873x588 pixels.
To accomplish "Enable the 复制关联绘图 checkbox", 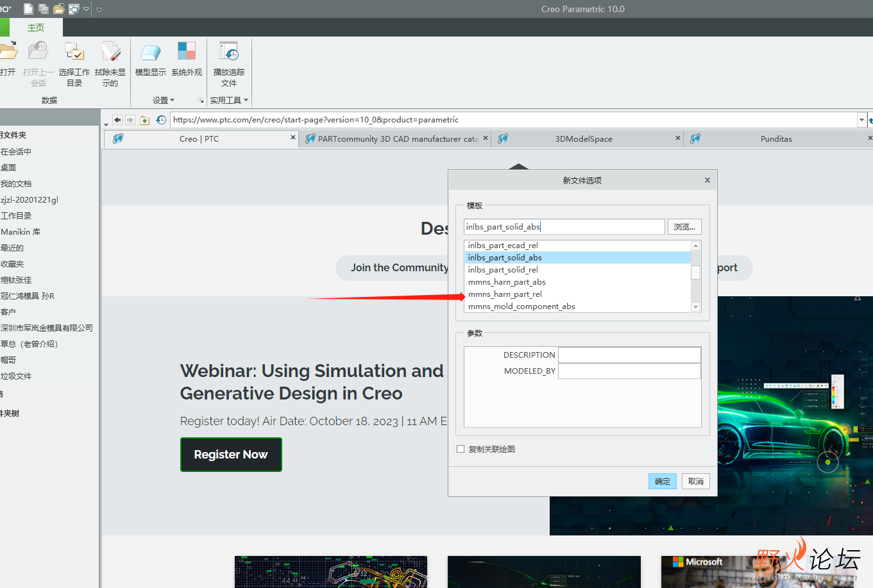I will point(461,449).
